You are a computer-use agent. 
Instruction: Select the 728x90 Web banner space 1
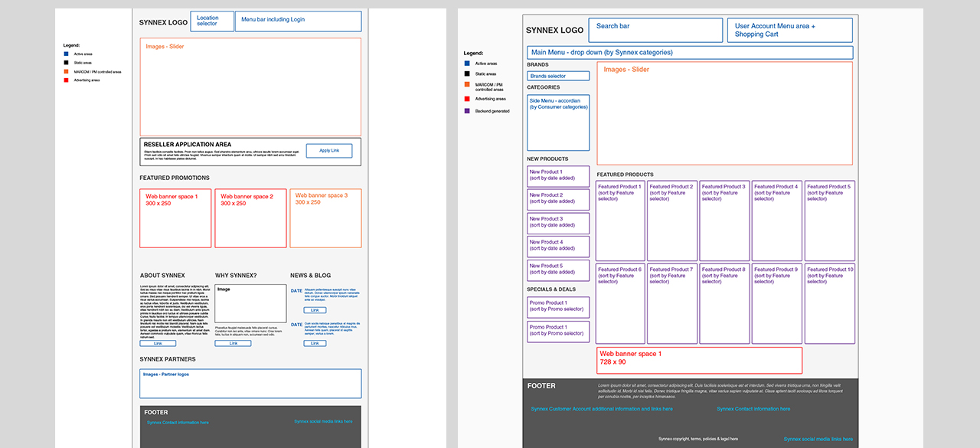[x=700, y=360]
